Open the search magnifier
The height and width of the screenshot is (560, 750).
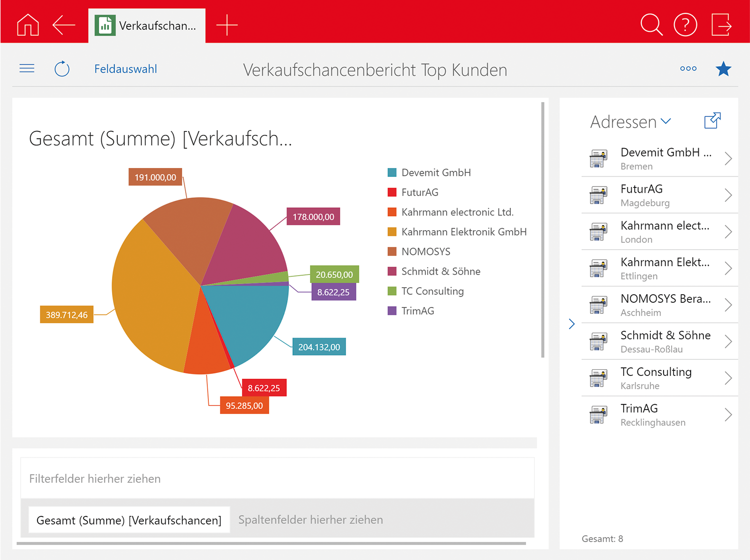(x=651, y=25)
